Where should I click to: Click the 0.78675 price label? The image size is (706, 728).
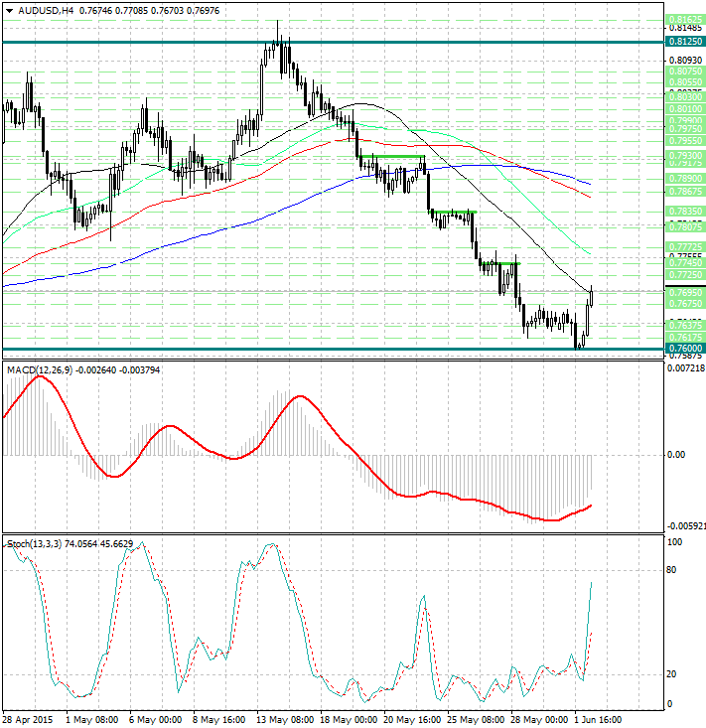685,191
